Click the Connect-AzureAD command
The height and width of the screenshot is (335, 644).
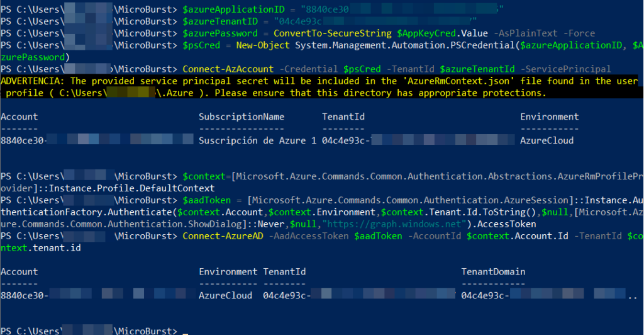pos(223,236)
